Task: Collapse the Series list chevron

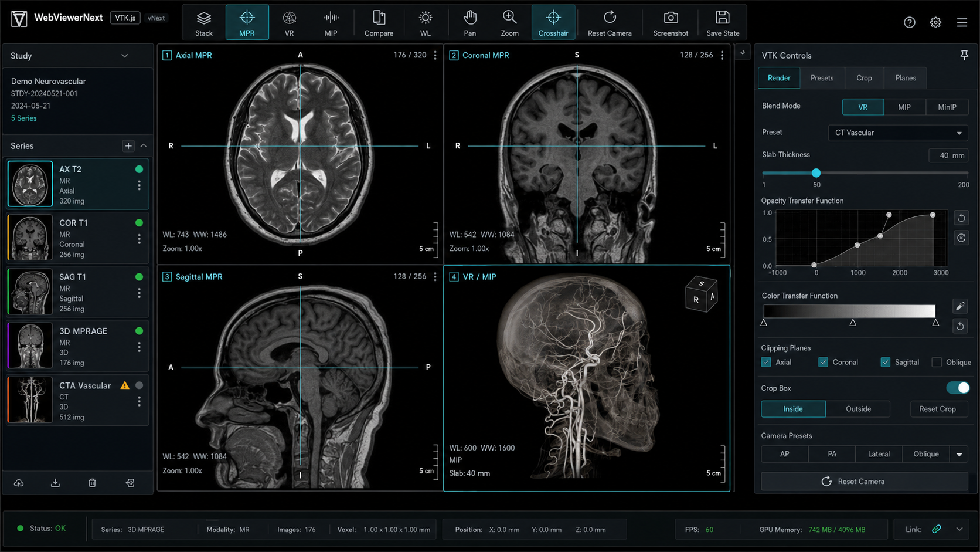Action: (144, 145)
